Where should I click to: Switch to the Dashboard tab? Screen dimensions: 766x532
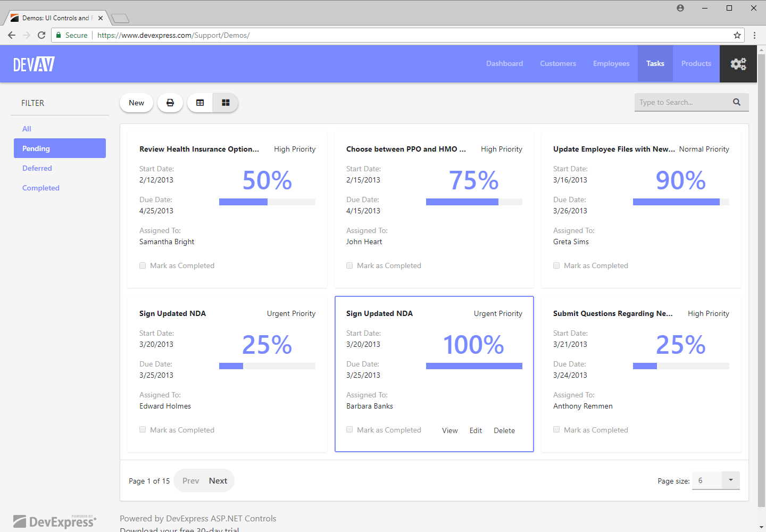coord(504,63)
